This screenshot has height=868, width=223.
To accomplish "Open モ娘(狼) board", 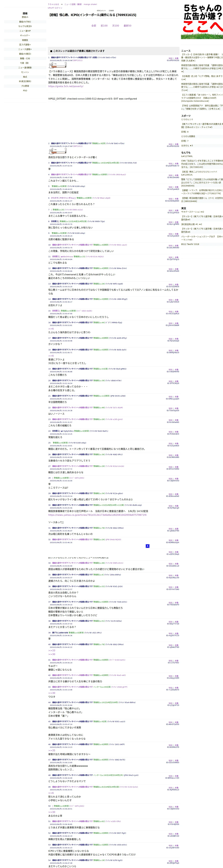I will 25,63.
